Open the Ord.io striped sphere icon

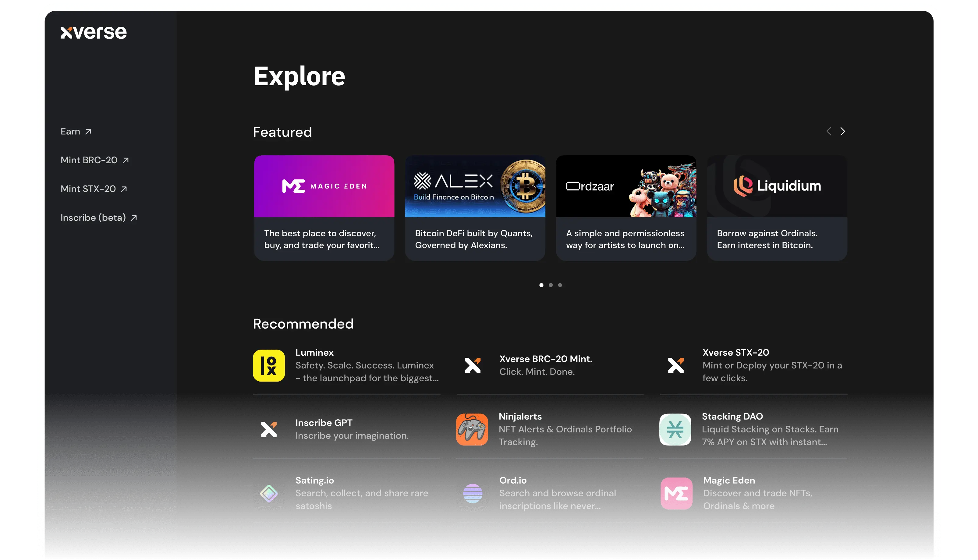click(473, 493)
